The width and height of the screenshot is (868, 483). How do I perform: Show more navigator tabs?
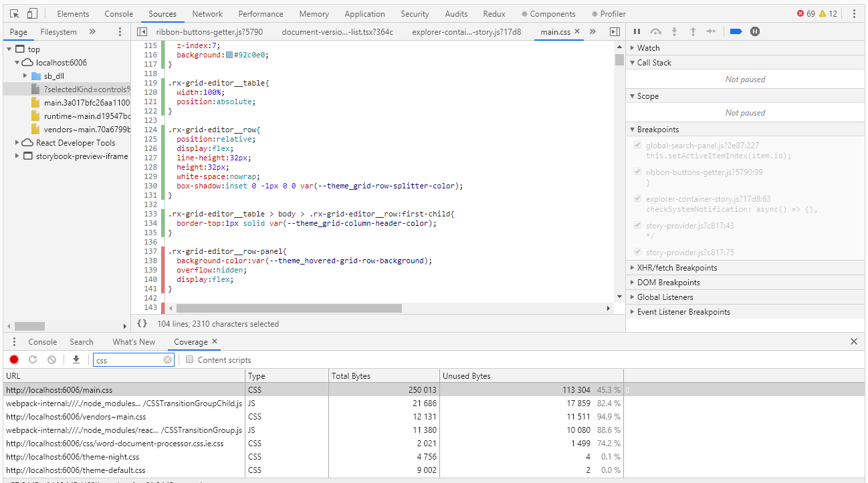(x=92, y=31)
